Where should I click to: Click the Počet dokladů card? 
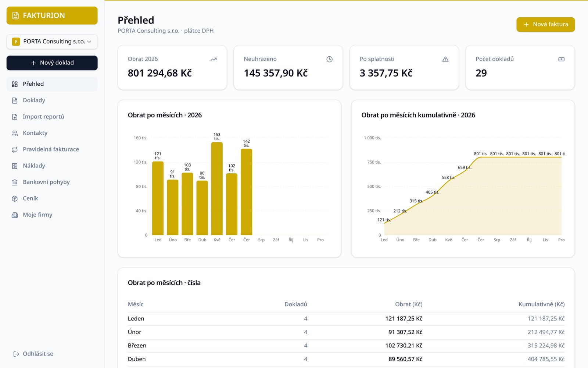click(x=520, y=68)
